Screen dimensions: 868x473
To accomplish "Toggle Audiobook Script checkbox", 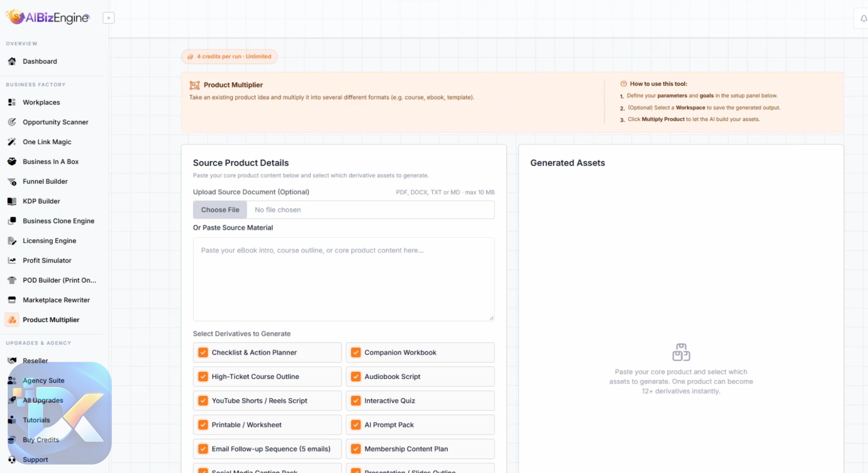I will (356, 376).
